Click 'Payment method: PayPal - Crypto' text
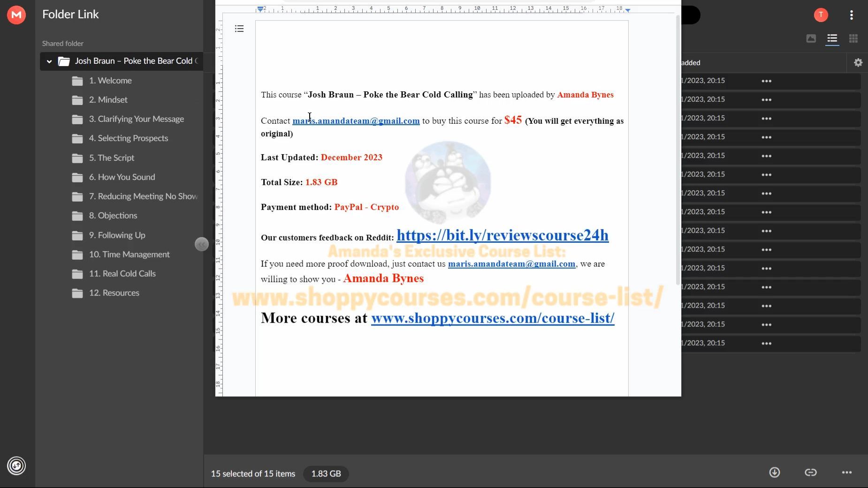 pos(330,207)
